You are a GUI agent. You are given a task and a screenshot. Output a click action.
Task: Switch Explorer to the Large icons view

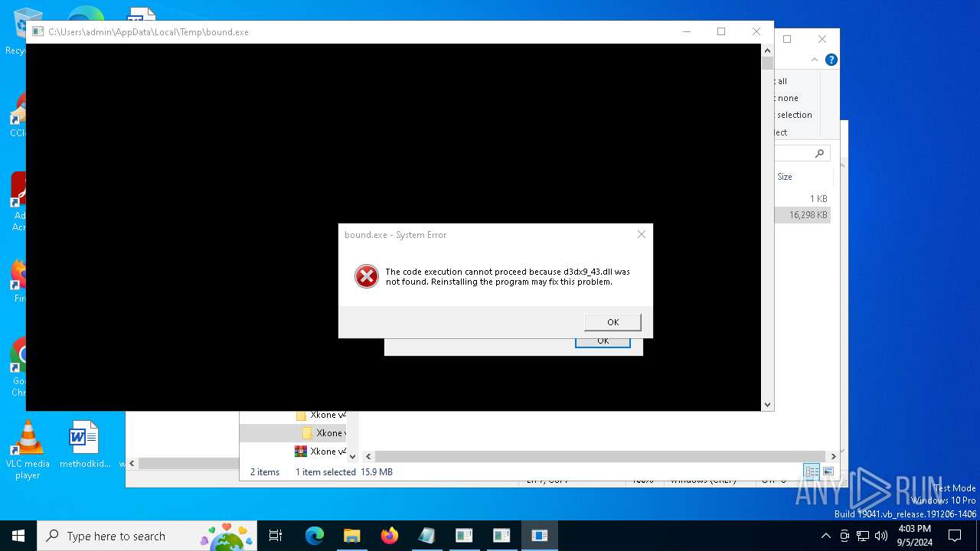pos(828,471)
